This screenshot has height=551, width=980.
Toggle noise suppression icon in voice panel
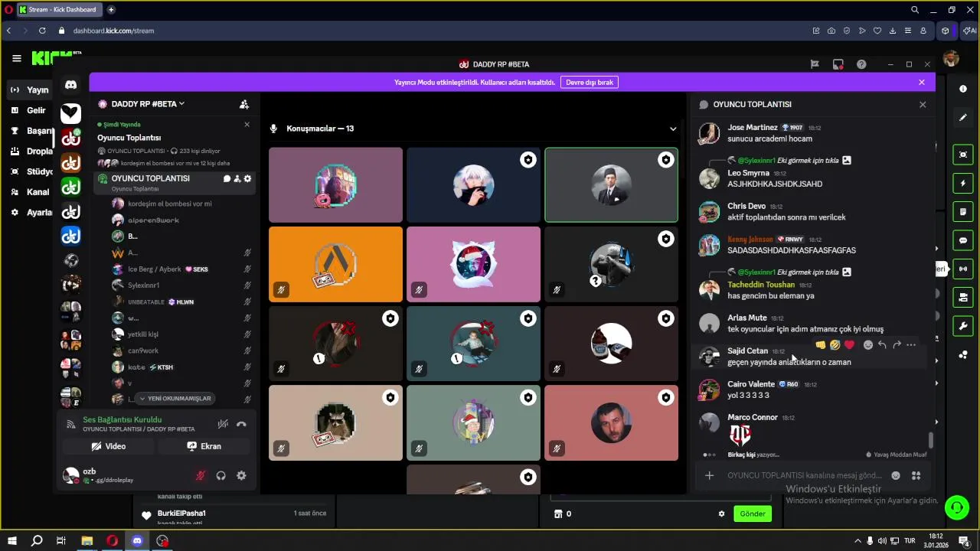coord(223,424)
